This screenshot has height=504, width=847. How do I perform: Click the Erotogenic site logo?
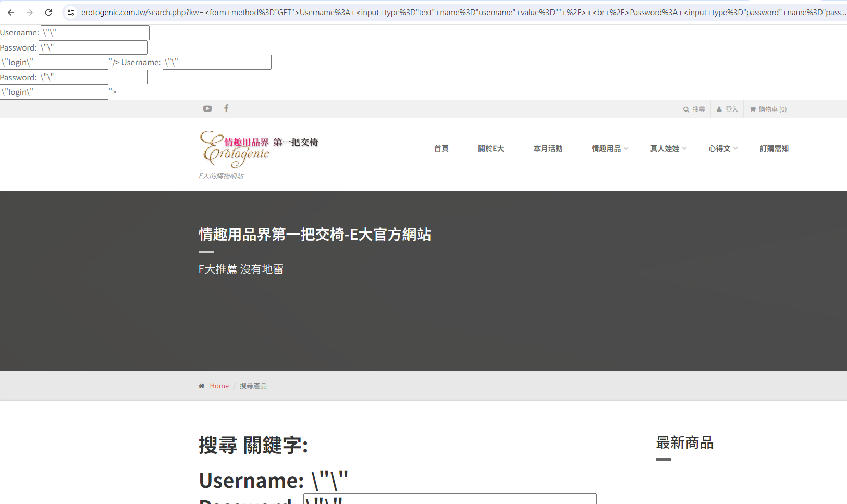coord(259,149)
